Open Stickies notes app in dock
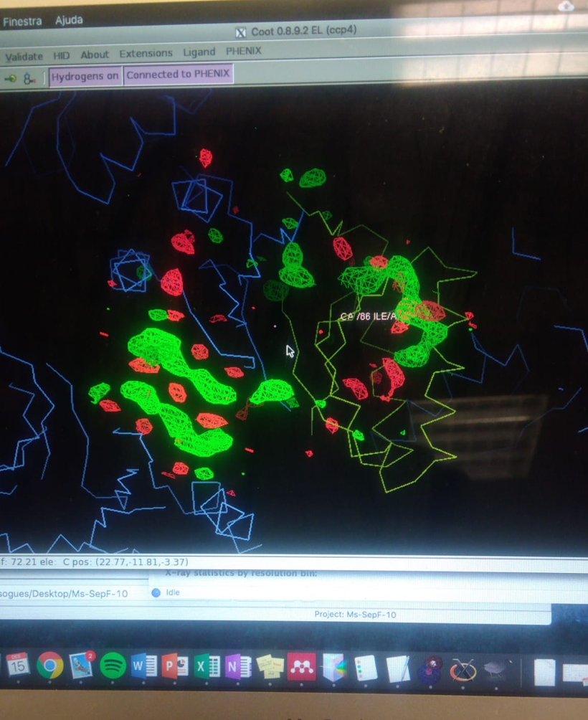The width and height of the screenshot is (588, 720). 270,668
